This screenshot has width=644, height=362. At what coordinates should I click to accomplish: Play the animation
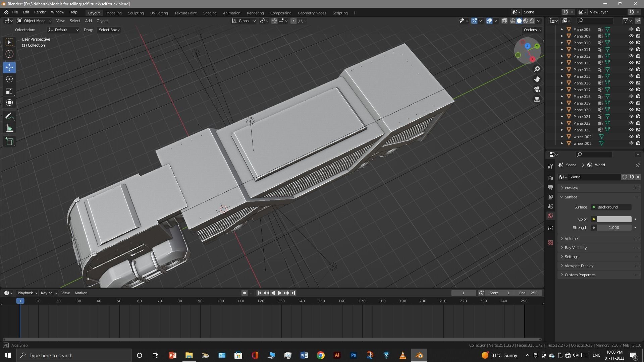click(x=279, y=293)
